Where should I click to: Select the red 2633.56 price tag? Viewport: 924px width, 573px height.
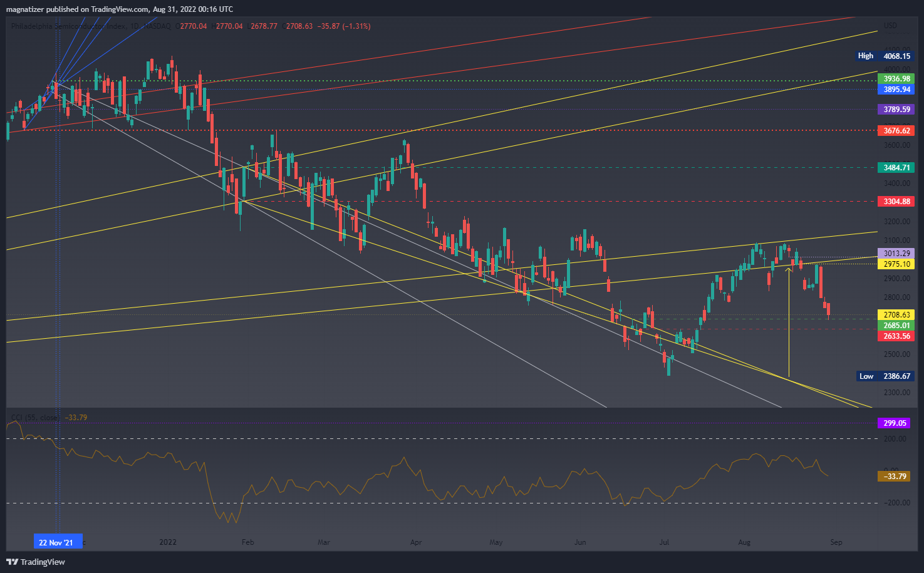(896, 336)
